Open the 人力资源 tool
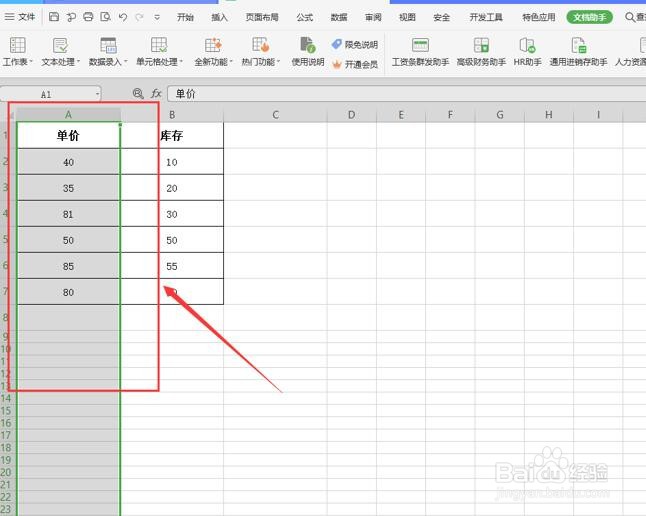 tap(631, 52)
